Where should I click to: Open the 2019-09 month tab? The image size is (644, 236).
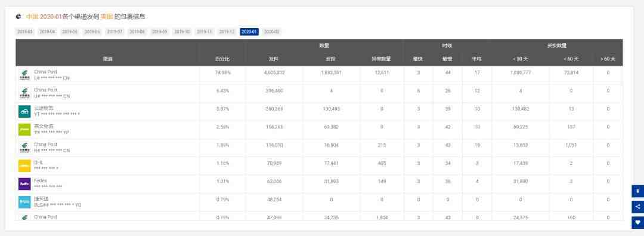(x=159, y=32)
